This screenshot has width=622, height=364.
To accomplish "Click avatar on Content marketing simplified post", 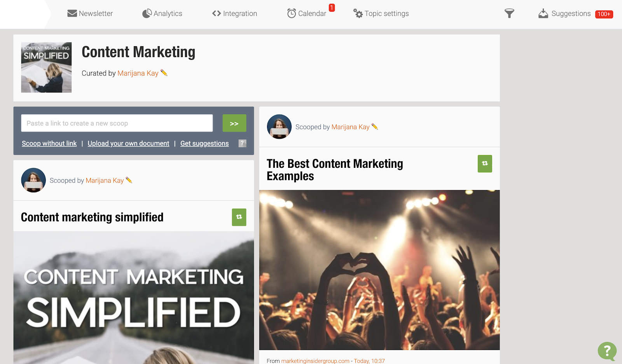I will pyautogui.click(x=33, y=180).
